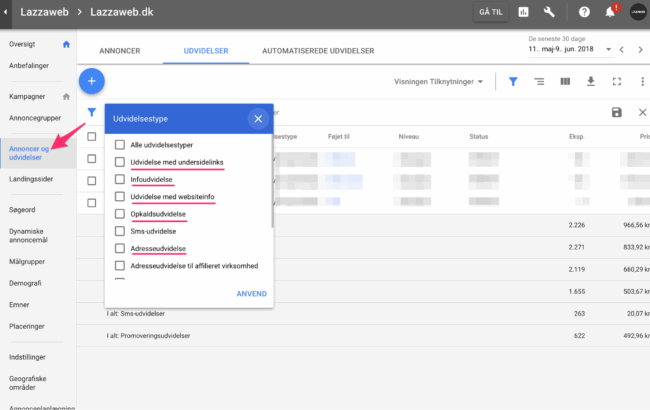Check the Infoudvidelse checkbox
The height and width of the screenshot is (410, 650).
120,180
